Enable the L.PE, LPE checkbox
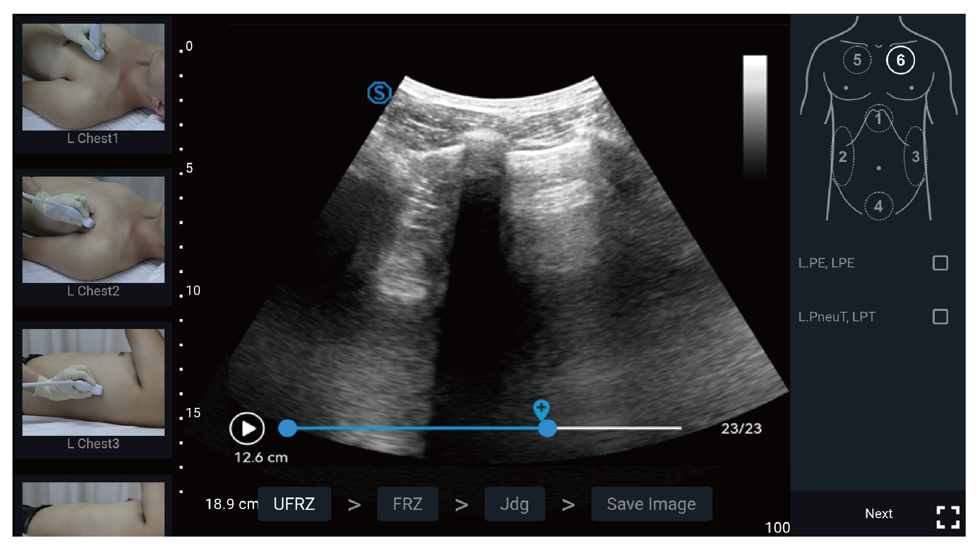Screen dimensions: 980x559 pyautogui.click(x=940, y=263)
